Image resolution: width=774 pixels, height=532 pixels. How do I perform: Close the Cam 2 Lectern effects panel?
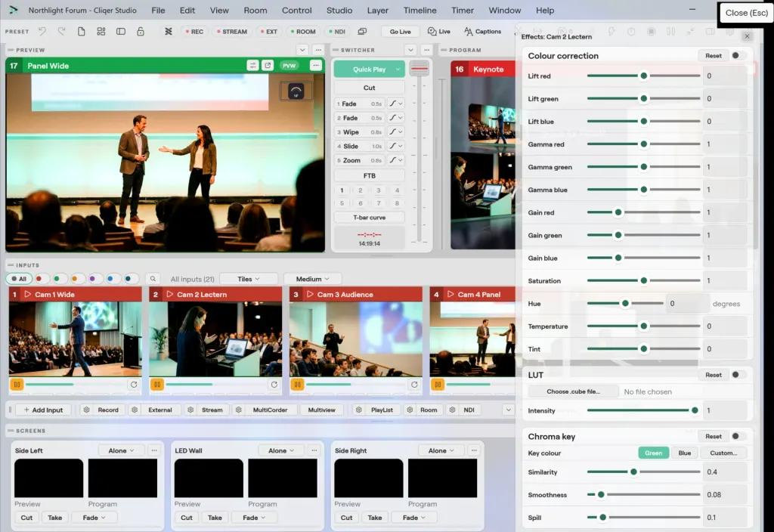tap(747, 36)
